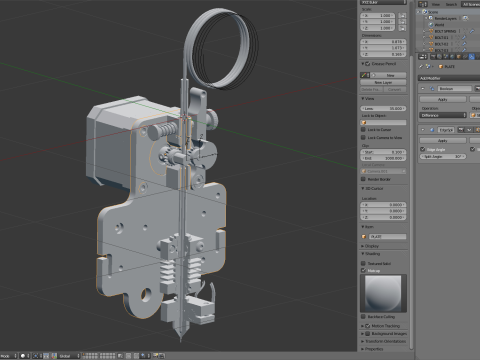Image resolution: width=480 pixels, height=360 pixels.
Task: Click the Item name field PLATE
Action: point(387,237)
